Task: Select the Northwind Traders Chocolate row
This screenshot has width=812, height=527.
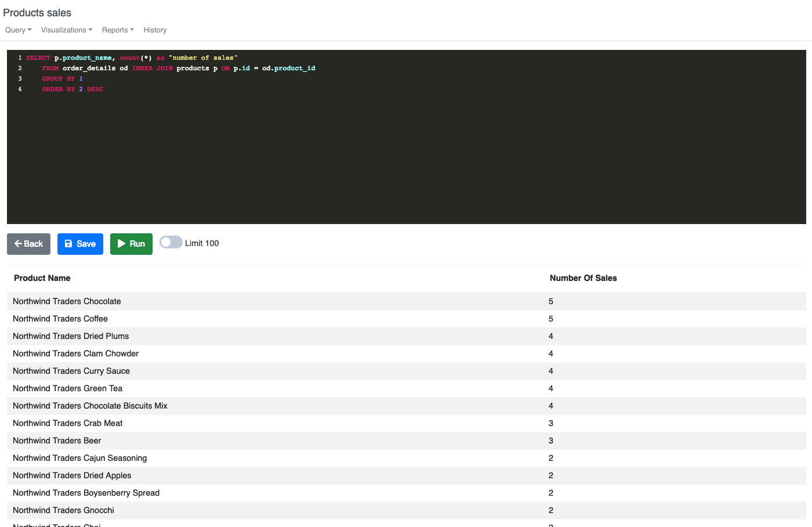Action: (x=406, y=301)
